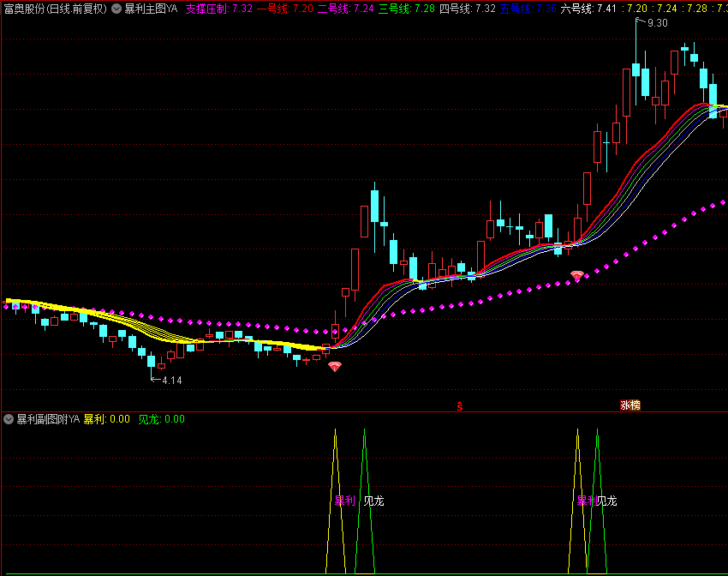Screen dimensions: 728x576
Task: Expand the sub-chart indicator dropdown arrow
Action: (x=9, y=419)
